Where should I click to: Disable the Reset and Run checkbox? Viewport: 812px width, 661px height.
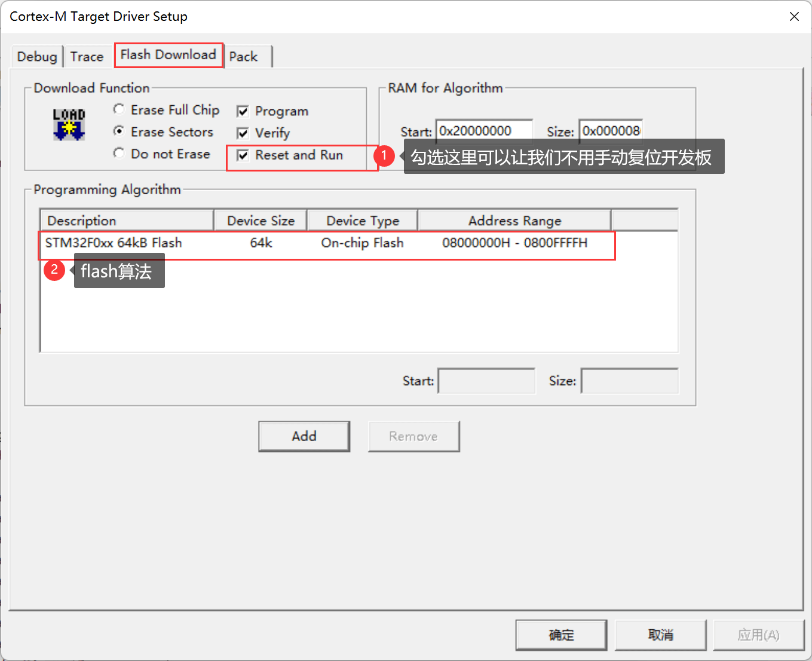[x=243, y=155]
